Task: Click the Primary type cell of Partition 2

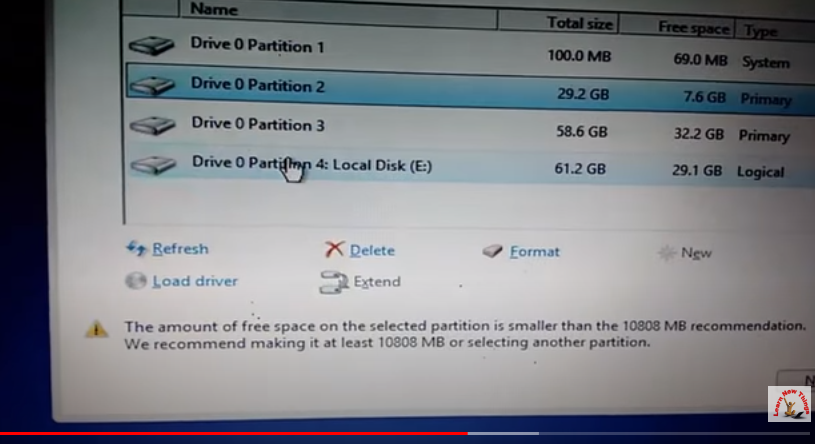Action: (x=766, y=99)
